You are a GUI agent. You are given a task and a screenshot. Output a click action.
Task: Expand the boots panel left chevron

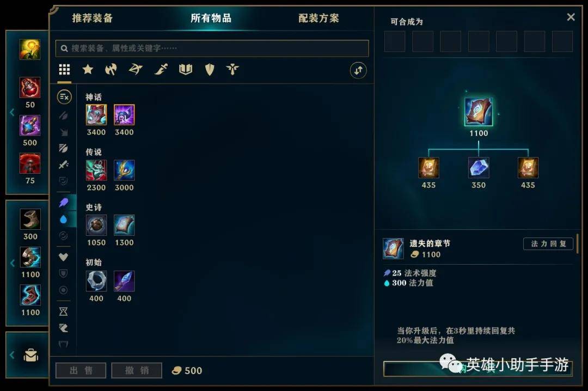tap(12, 262)
